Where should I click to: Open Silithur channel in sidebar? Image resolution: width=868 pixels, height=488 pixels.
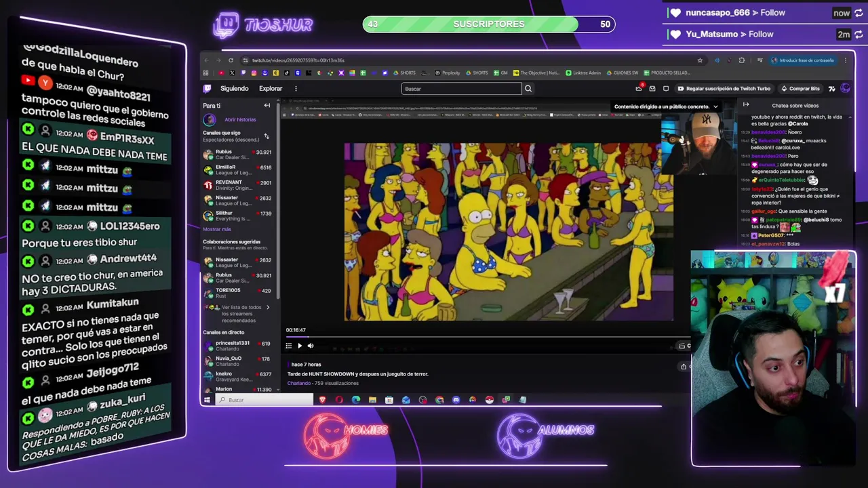(x=237, y=216)
